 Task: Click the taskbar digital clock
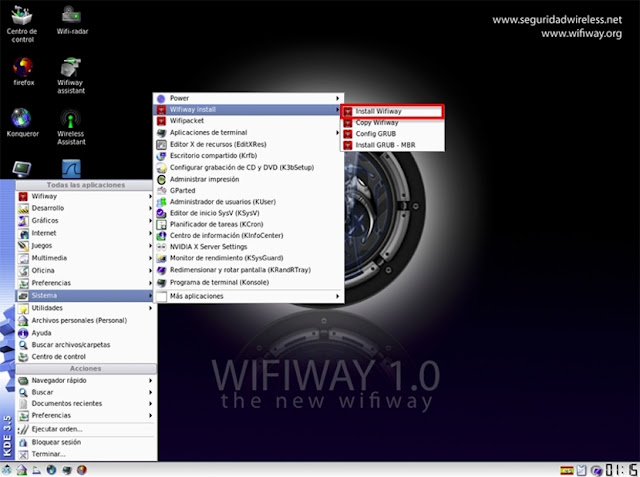tap(622, 470)
